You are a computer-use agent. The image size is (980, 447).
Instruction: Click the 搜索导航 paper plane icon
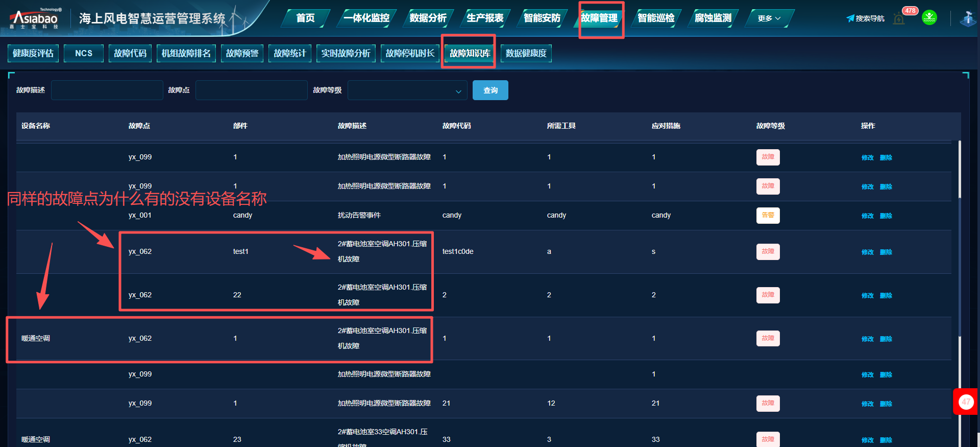[x=850, y=18]
